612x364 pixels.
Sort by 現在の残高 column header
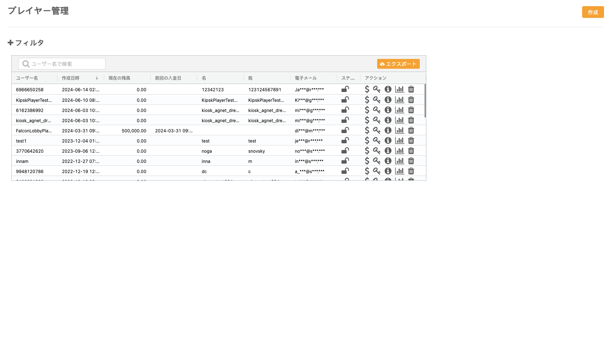(119, 78)
